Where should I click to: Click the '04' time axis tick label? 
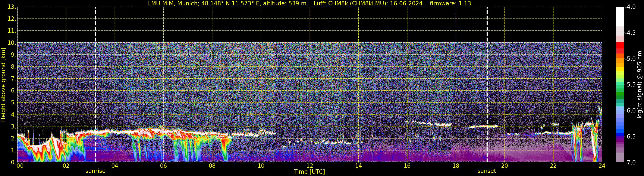115,166
